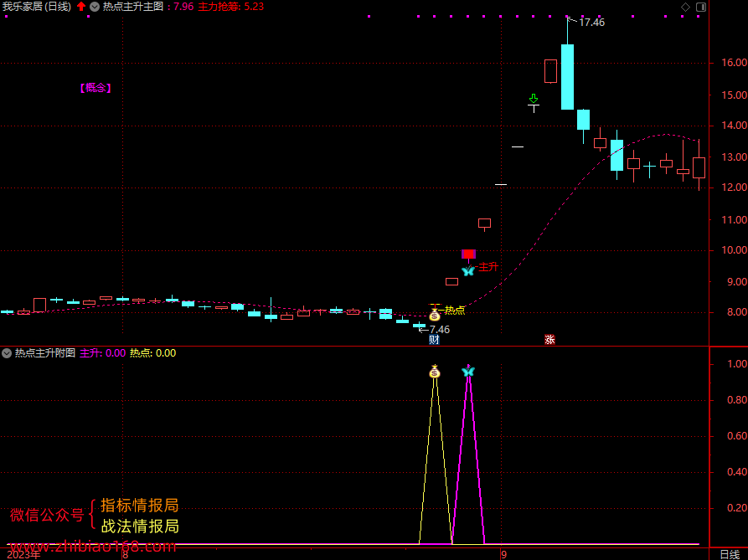Screen dimensions: 748x560
Task: Click the money bag icon atop the yellow peak
Action: [x=434, y=372]
